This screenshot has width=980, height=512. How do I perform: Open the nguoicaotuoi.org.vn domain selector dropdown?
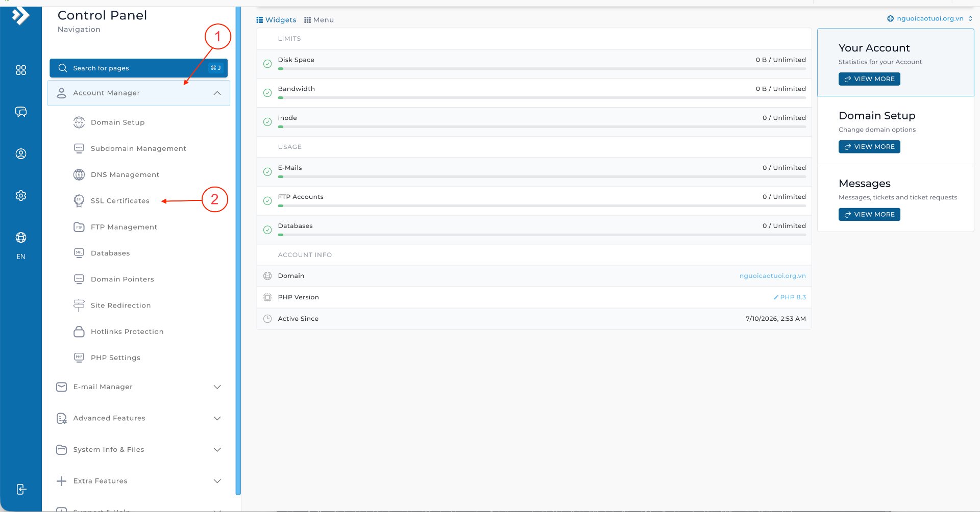point(930,18)
